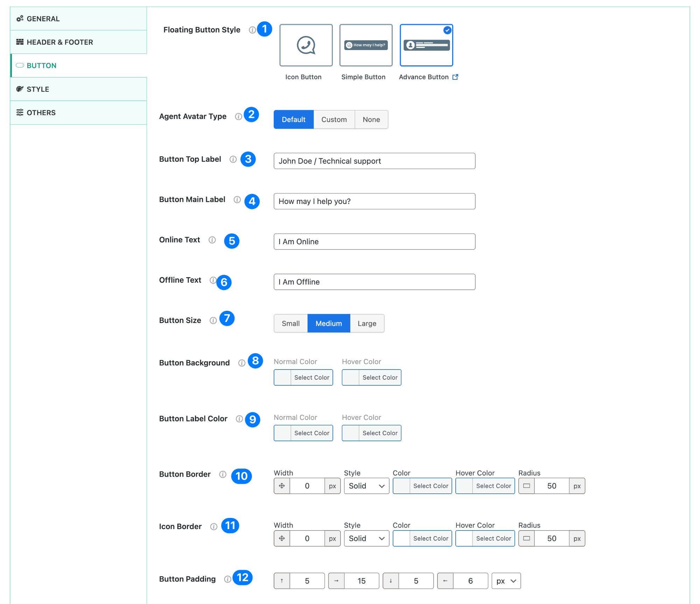700x604 pixels.
Task: Click the info icon beside Floating Button Style
Action: click(252, 30)
